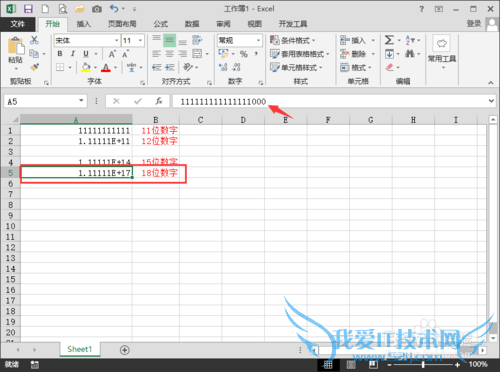Toggle italic formatting

point(73,54)
